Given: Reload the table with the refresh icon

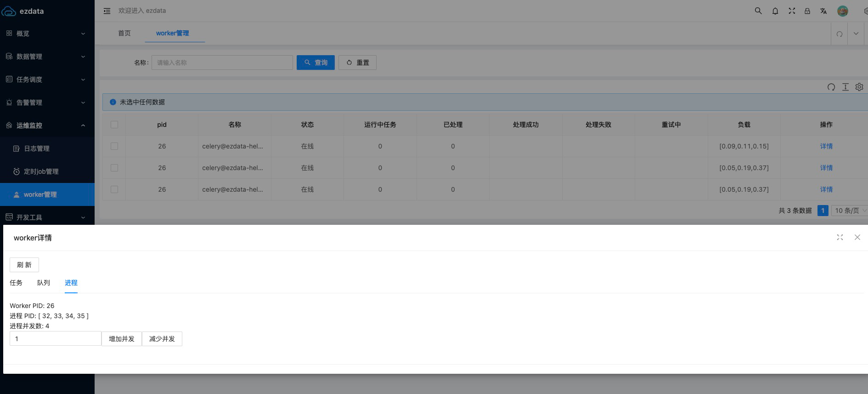Looking at the screenshot, I should (x=831, y=87).
